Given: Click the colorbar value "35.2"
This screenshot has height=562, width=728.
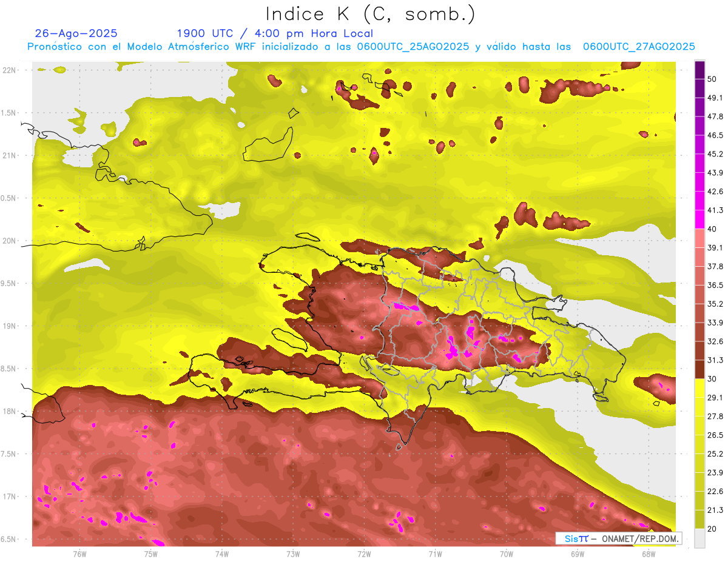Looking at the screenshot, I should 715,304.
